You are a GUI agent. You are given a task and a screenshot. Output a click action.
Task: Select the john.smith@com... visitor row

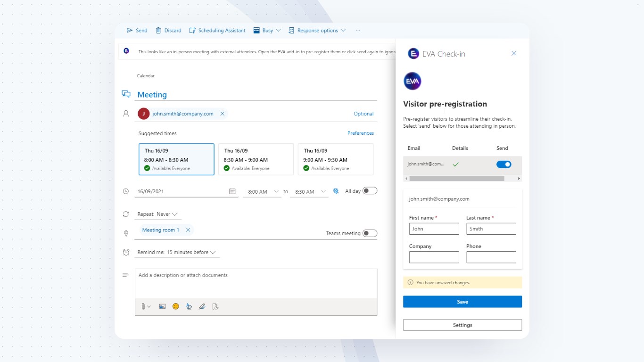[x=462, y=165]
